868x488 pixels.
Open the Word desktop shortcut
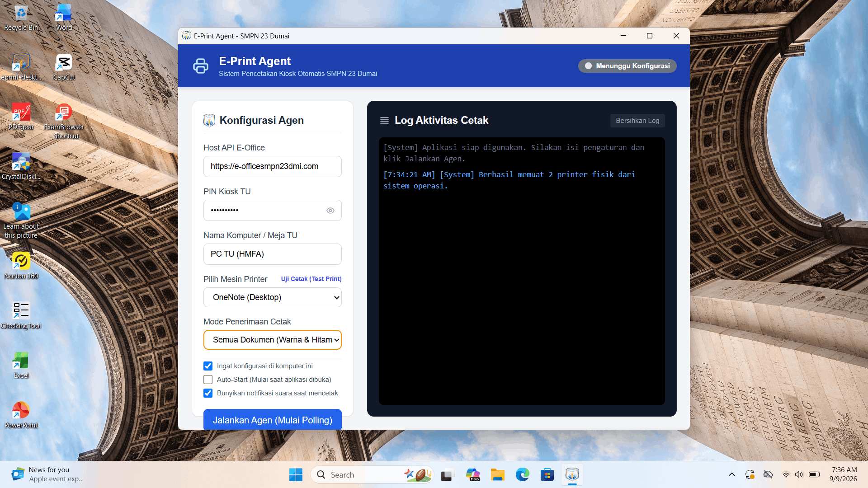pos(64,18)
